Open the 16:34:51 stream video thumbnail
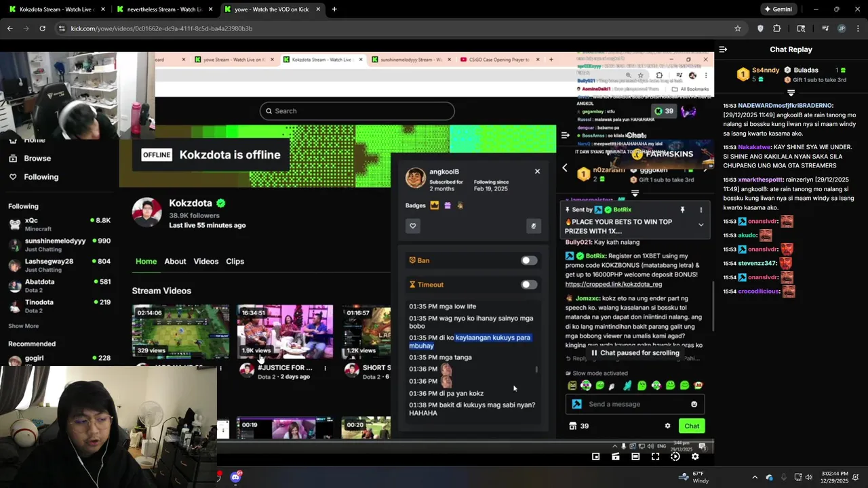Viewport: 868px width, 488px height. click(285, 331)
